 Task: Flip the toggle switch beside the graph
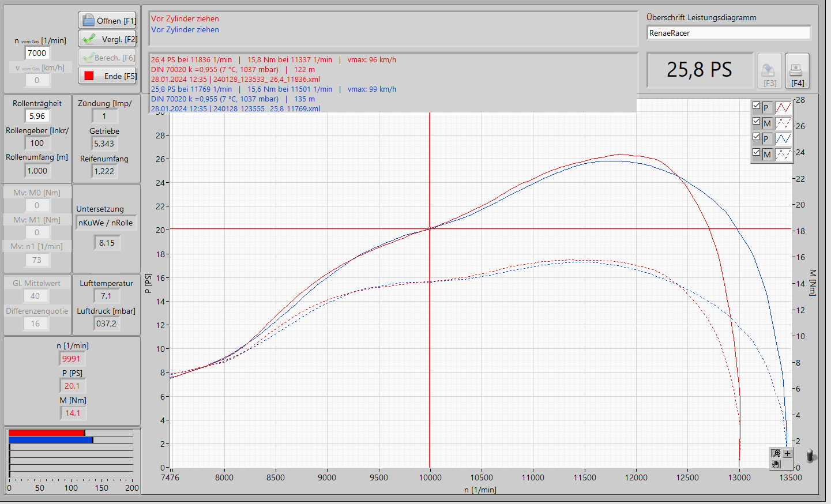click(811, 456)
